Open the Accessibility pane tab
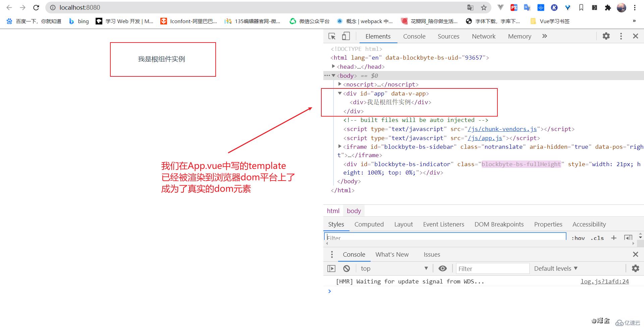 pyautogui.click(x=589, y=224)
